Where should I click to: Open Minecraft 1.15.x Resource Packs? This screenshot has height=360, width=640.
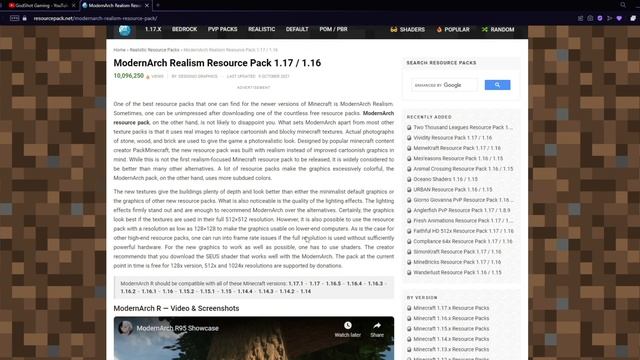[x=451, y=329]
